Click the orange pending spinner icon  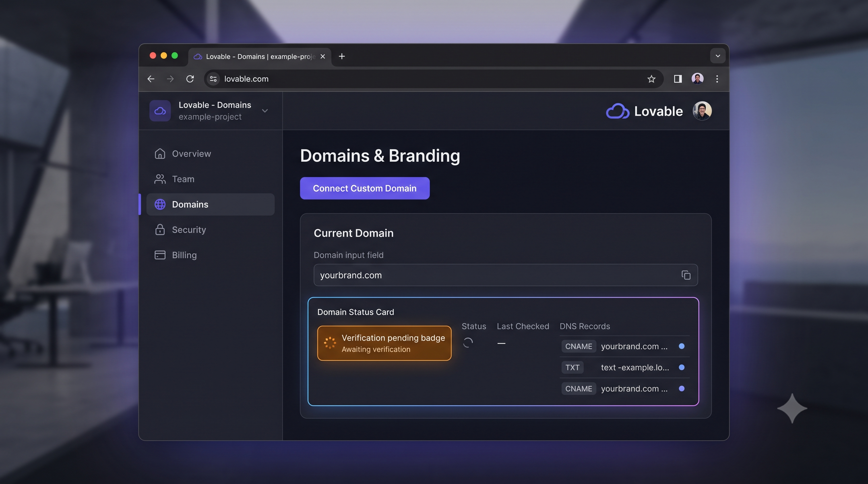click(330, 343)
